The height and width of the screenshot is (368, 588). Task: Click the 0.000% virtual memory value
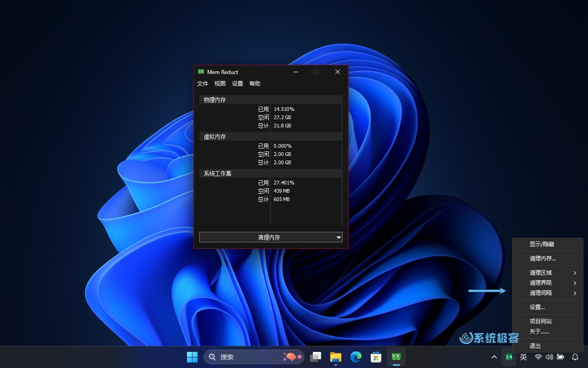click(283, 146)
